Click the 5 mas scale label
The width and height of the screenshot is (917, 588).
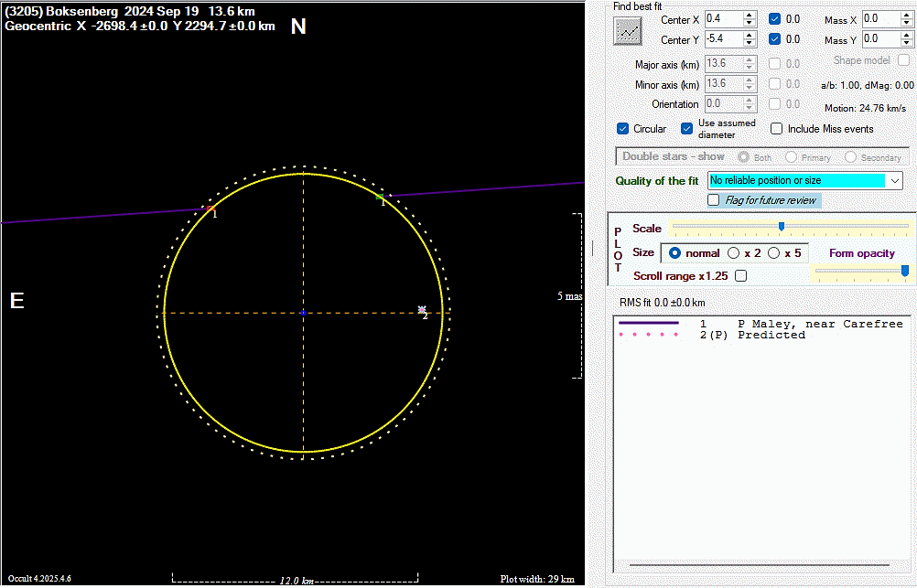(x=569, y=296)
